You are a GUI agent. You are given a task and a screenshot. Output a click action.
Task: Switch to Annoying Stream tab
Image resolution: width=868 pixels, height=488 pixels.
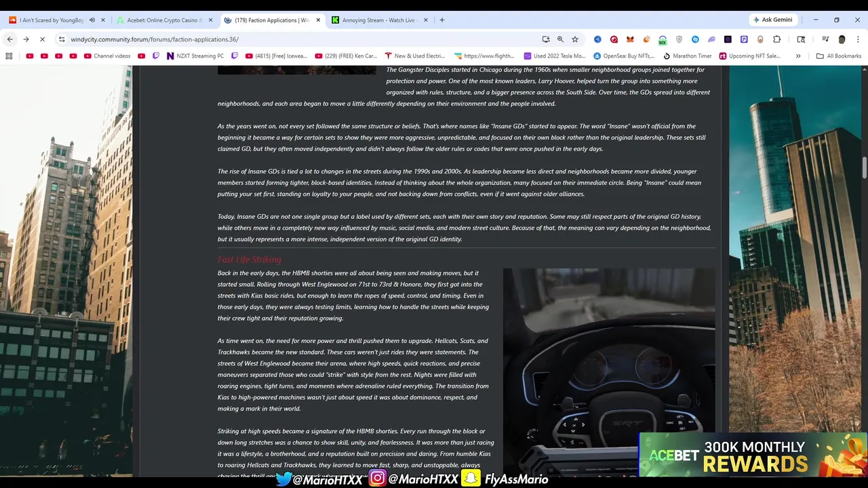click(374, 20)
